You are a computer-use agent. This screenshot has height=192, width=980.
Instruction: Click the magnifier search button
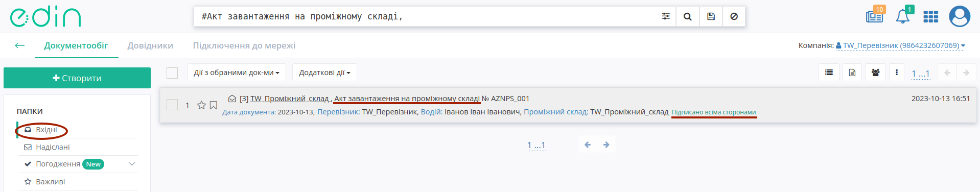click(x=688, y=16)
